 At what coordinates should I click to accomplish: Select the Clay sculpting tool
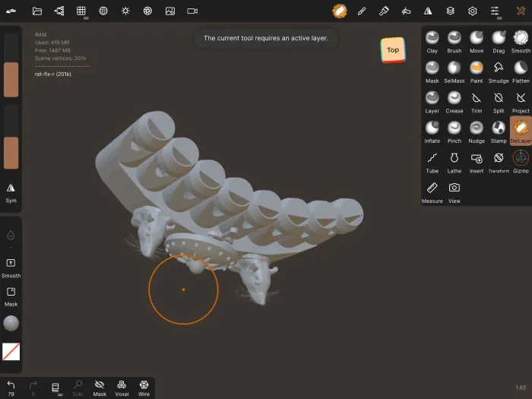click(432, 41)
